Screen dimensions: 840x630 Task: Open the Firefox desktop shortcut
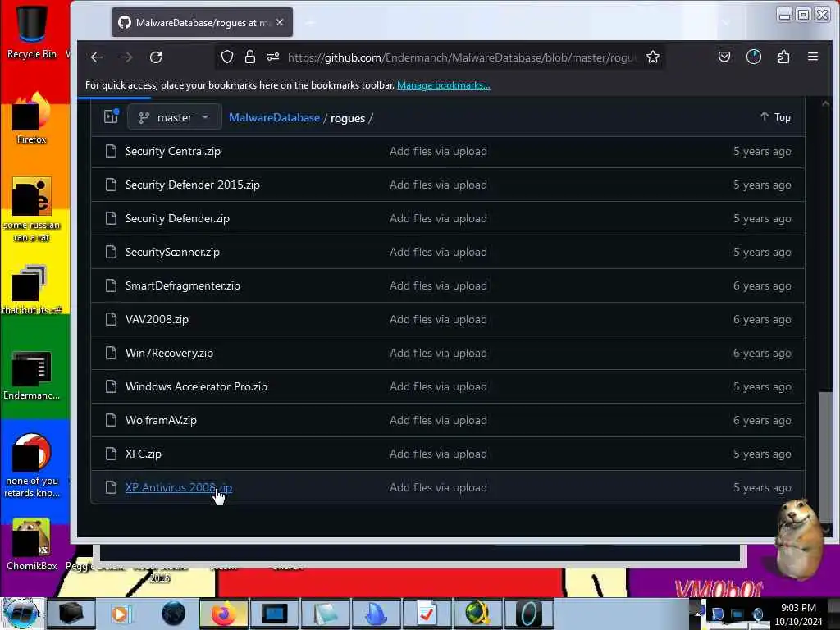32,118
